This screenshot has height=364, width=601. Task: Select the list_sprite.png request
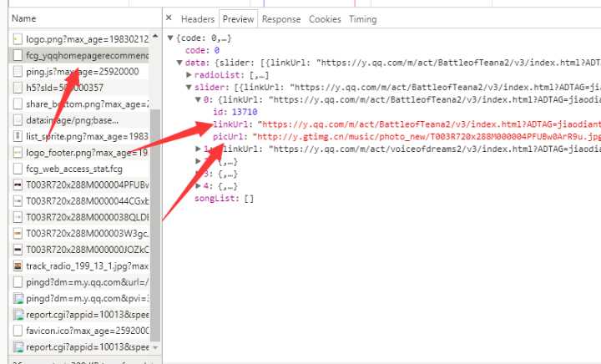coord(79,136)
